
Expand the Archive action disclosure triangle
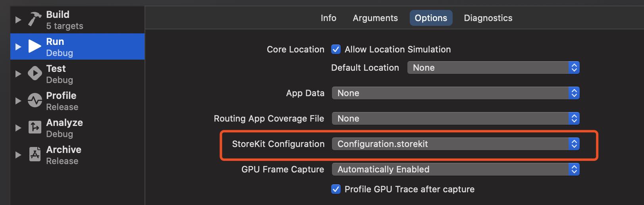click(x=18, y=155)
